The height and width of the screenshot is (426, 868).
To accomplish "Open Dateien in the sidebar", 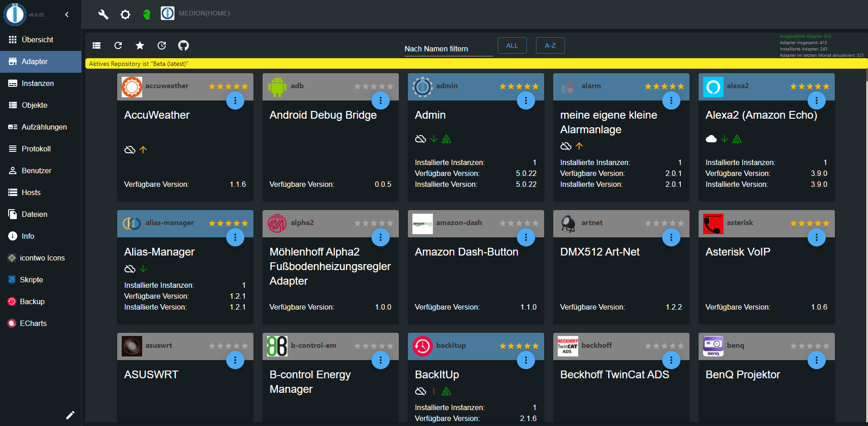I will point(41,214).
